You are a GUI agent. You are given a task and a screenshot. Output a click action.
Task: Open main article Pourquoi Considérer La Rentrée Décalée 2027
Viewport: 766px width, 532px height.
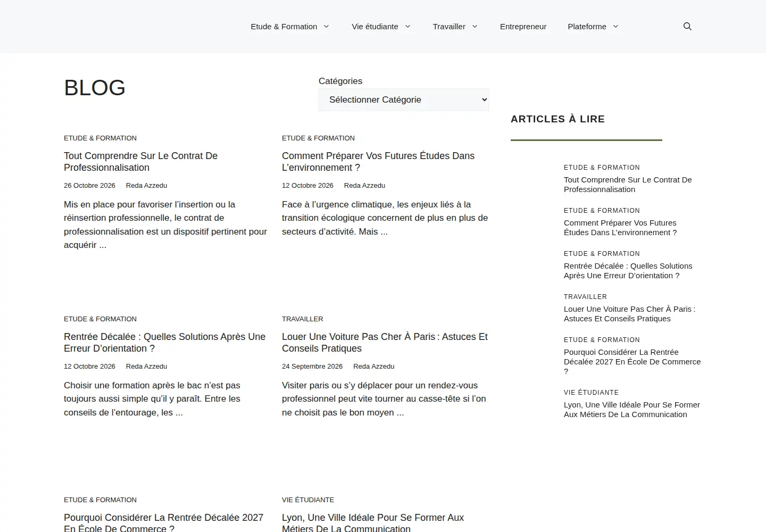[x=163, y=523]
